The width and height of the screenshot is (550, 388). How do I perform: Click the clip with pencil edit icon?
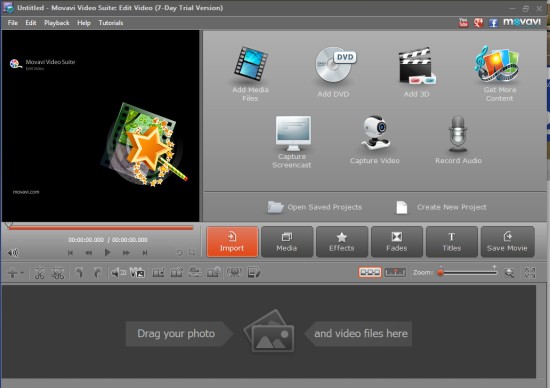(159, 273)
